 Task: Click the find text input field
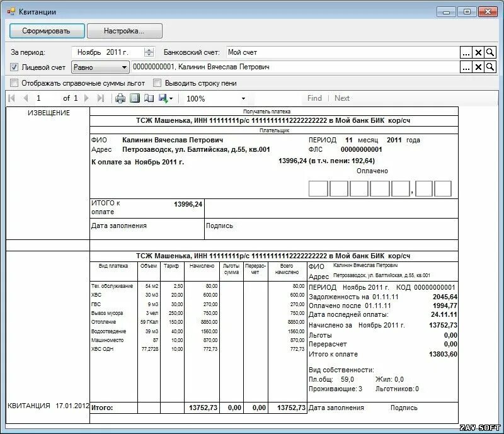(277, 98)
